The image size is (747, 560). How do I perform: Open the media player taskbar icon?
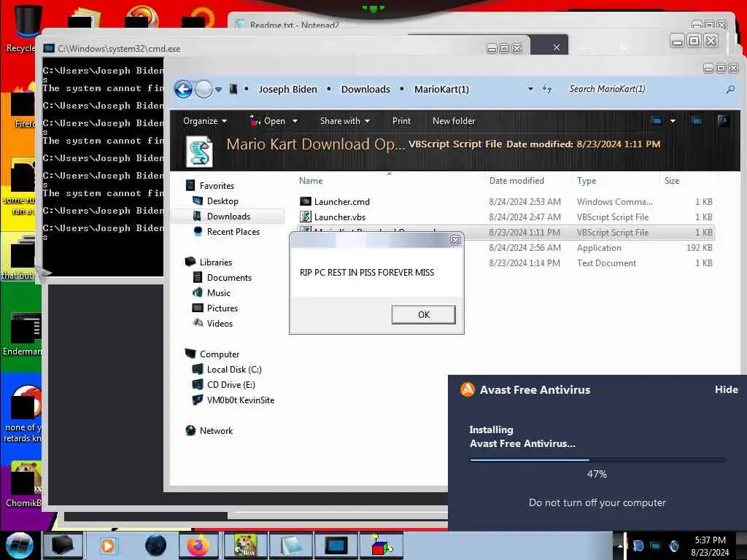coord(108,545)
